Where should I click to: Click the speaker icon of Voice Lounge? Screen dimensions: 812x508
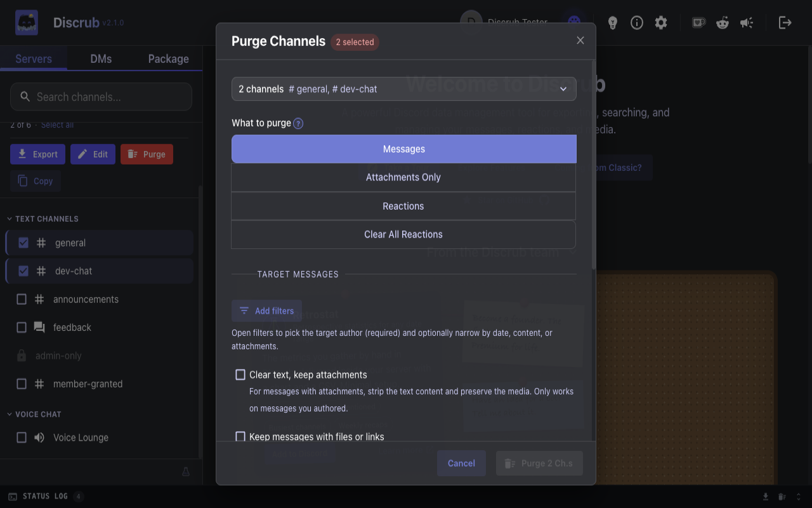coord(39,438)
